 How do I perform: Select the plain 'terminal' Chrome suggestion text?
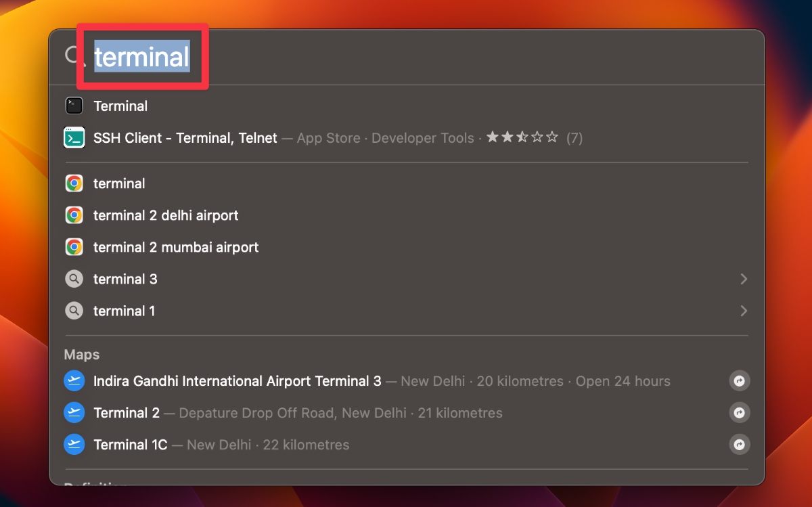point(119,183)
